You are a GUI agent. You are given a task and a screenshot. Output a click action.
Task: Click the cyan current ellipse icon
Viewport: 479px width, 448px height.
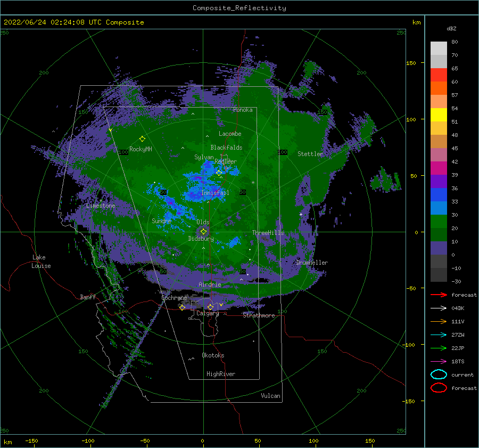(x=439, y=374)
